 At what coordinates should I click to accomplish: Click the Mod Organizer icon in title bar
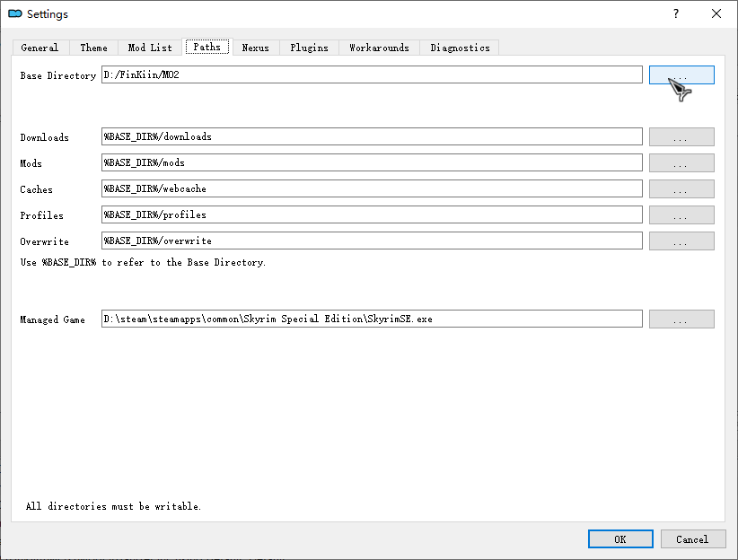click(15, 13)
